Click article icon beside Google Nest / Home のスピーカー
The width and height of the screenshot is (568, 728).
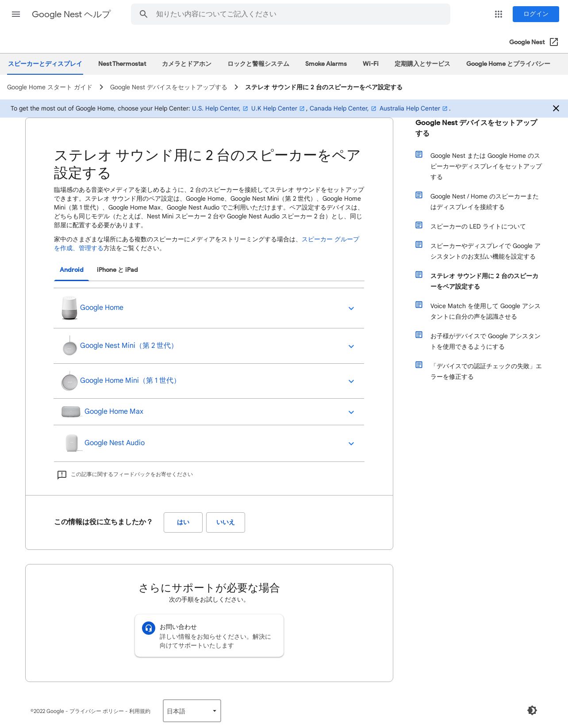(419, 195)
